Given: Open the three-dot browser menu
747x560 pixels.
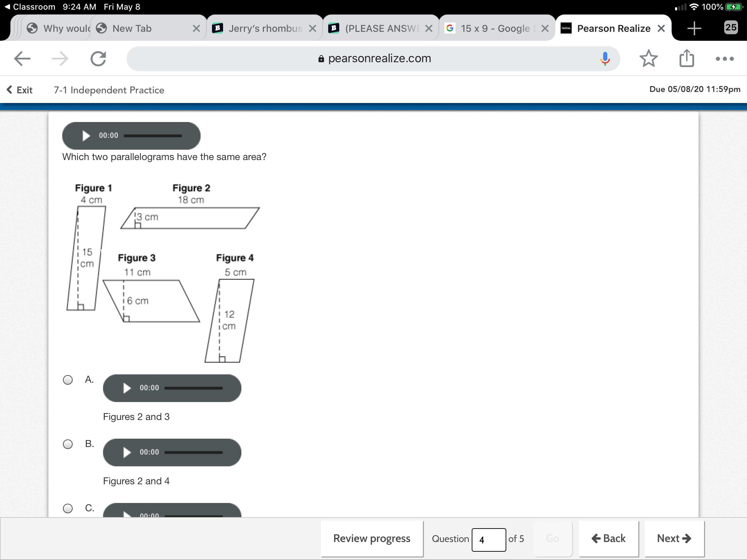Looking at the screenshot, I should point(725,59).
